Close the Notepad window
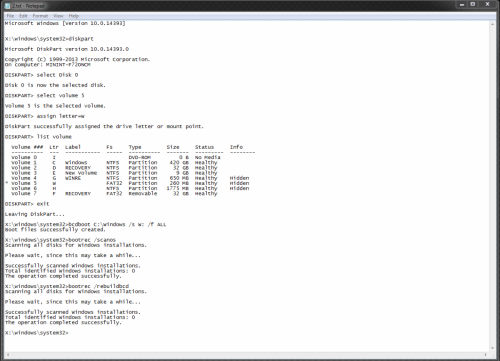Viewport: 500px width, 361px height. (x=487, y=5)
